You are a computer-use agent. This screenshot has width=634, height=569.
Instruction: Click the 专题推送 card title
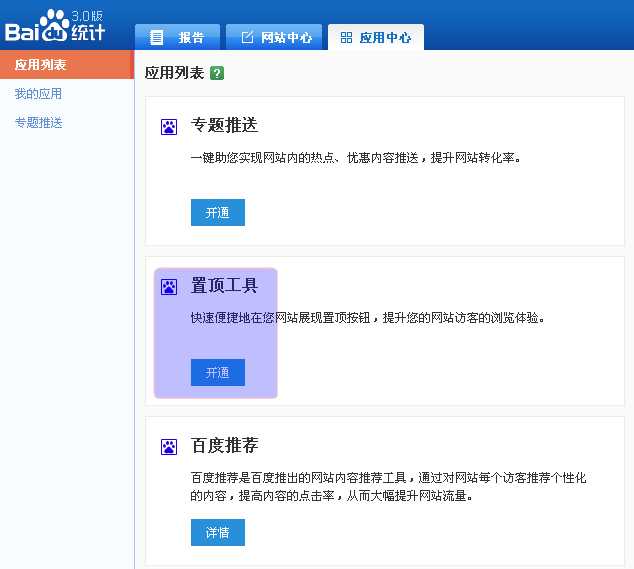(224, 125)
